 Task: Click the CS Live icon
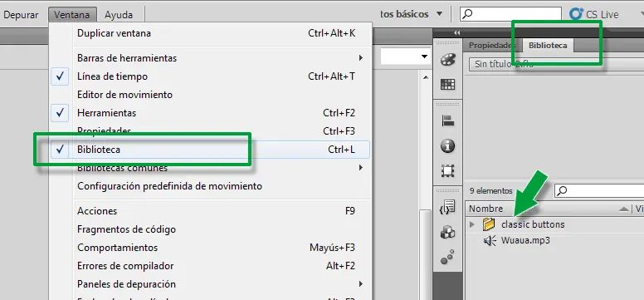[x=576, y=14]
